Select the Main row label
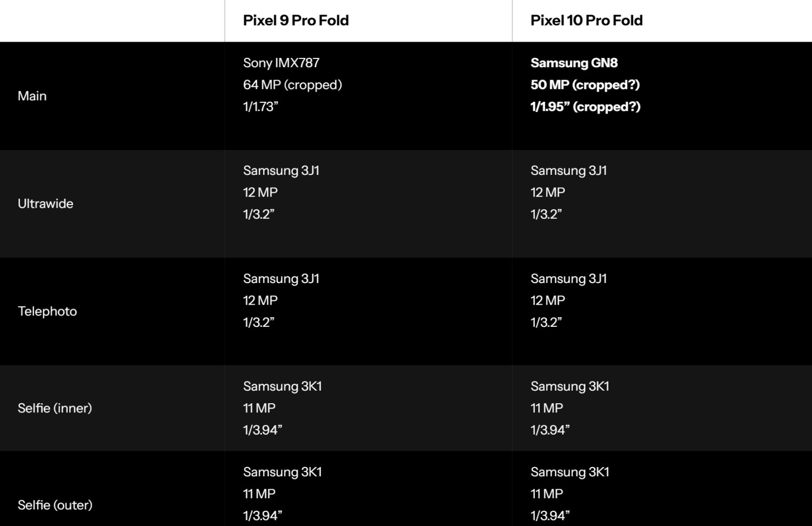 [32, 96]
